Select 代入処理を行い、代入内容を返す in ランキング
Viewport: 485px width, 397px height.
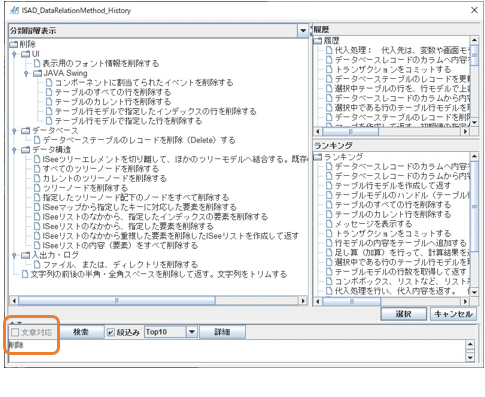point(402,291)
